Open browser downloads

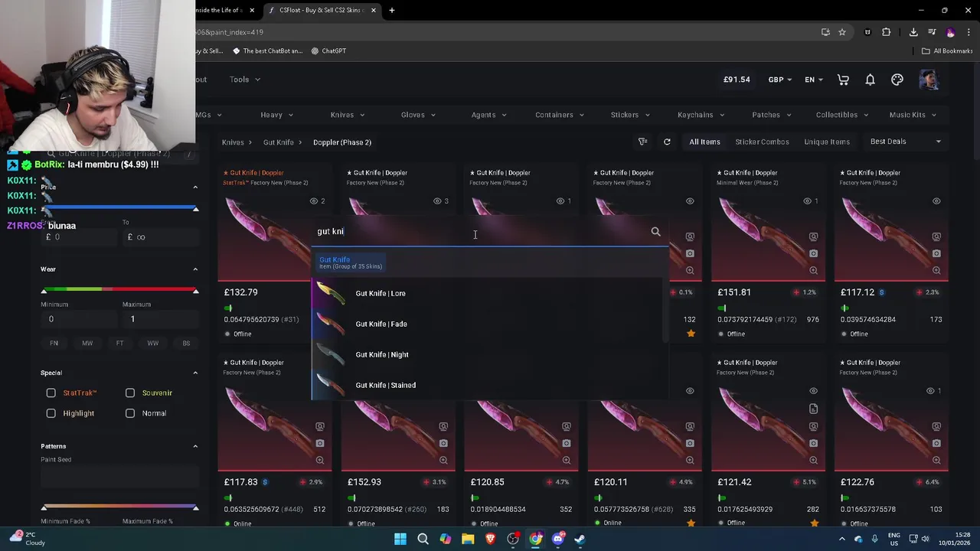tap(913, 32)
